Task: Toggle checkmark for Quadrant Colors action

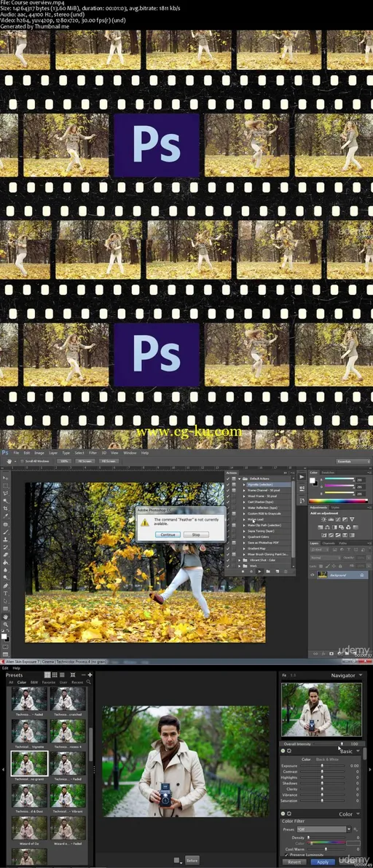Action: 227,536
